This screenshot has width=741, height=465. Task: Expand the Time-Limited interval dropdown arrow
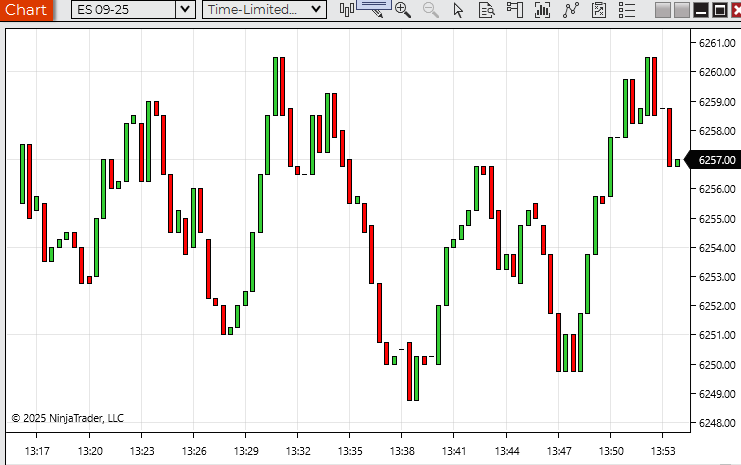[317, 10]
